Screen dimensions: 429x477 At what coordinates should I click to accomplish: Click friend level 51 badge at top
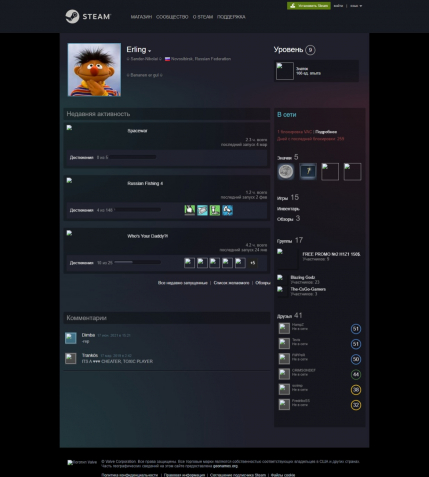point(356,329)
